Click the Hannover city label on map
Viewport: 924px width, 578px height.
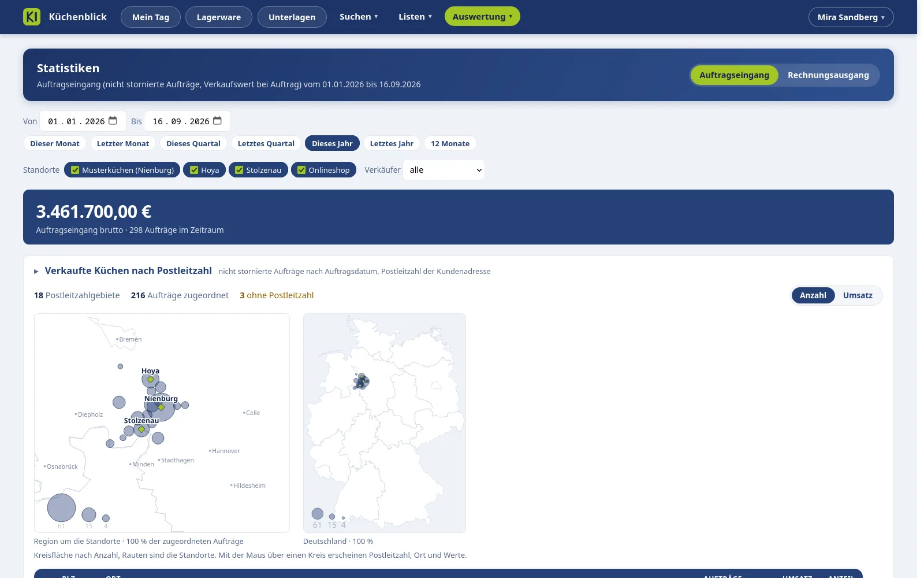tap(226, 451)
